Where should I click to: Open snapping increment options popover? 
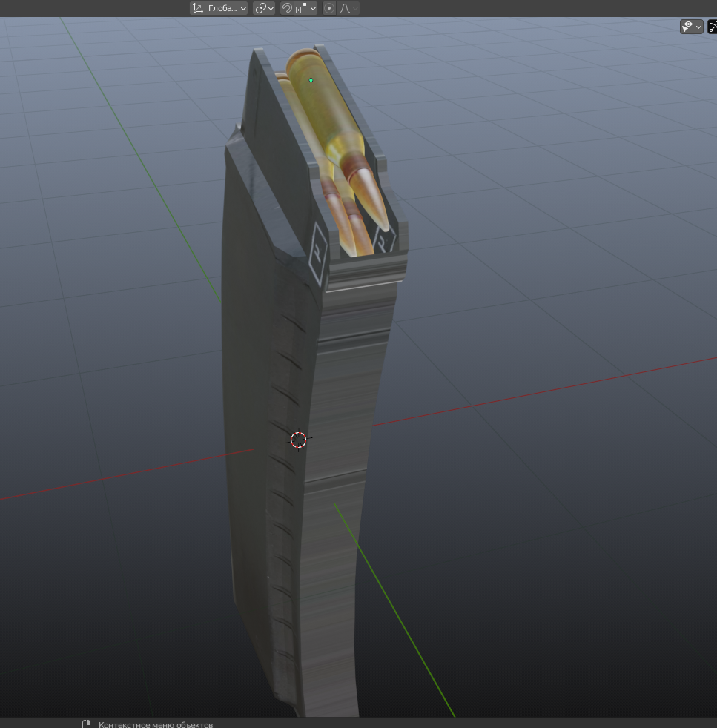[306, 8]
